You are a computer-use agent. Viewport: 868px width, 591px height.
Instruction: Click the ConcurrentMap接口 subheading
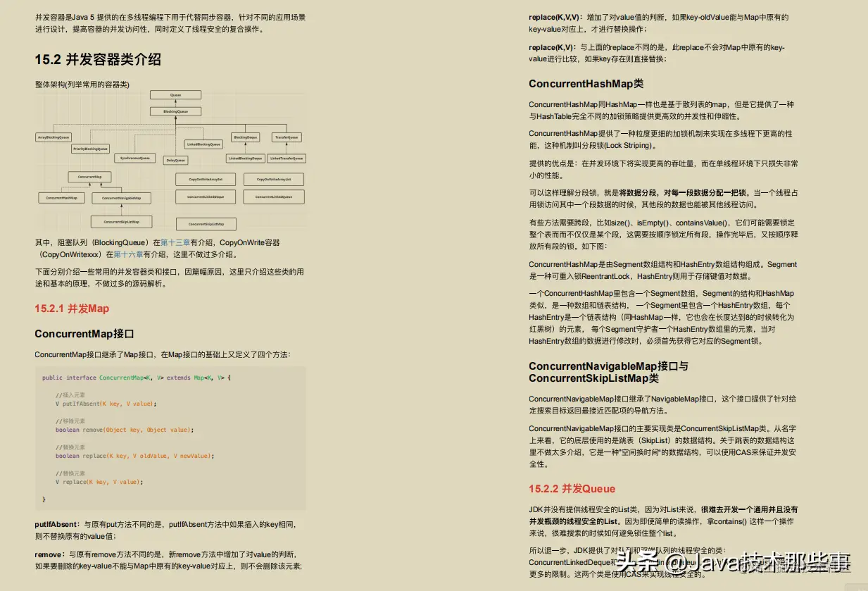84,334
